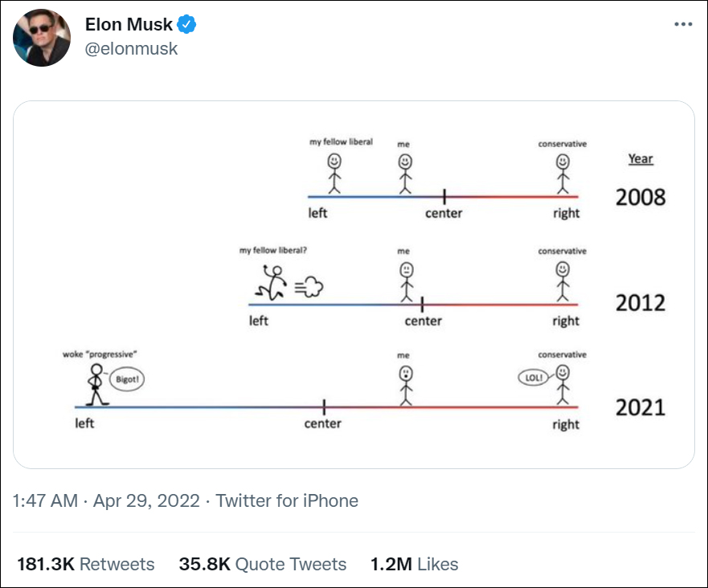Click the "Bigot!" speech bubble in image
Screen dimensions: 708x588
[126, 378]
